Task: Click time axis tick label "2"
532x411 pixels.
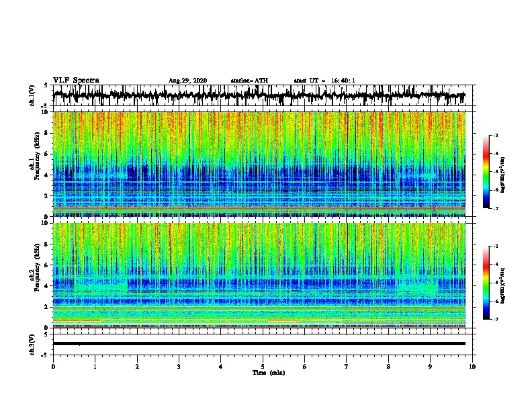Action: 137,367
